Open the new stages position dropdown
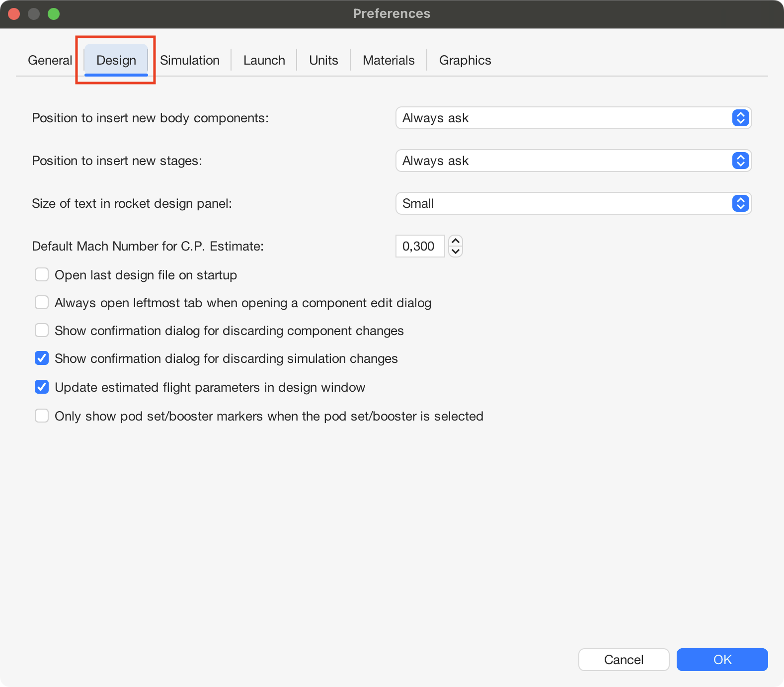 [573, 161]
